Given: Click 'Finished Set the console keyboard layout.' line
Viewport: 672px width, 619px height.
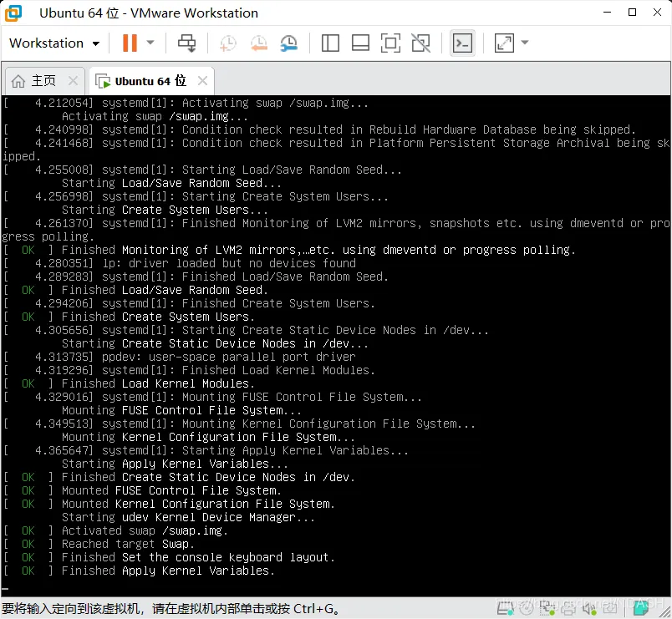Looking at the screenshot, I should pyautogui.click(x=198, y=558).
